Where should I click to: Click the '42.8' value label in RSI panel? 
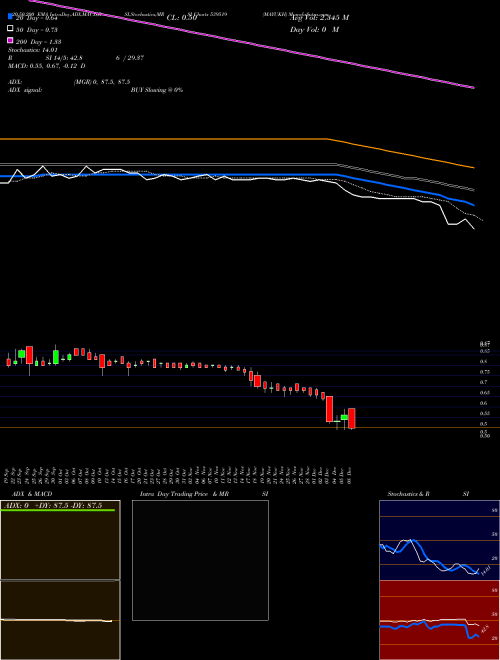[x=484, y=629]
